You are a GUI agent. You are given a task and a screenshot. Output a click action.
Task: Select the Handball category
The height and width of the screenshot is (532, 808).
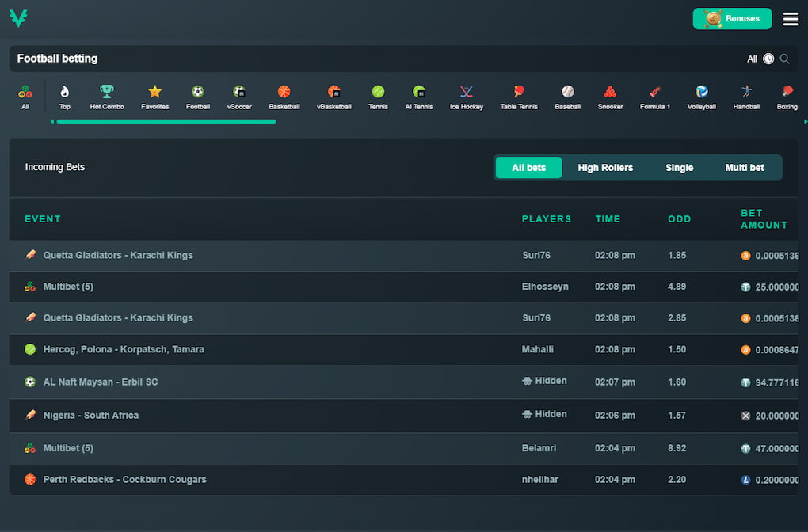(x=746, y=97)
